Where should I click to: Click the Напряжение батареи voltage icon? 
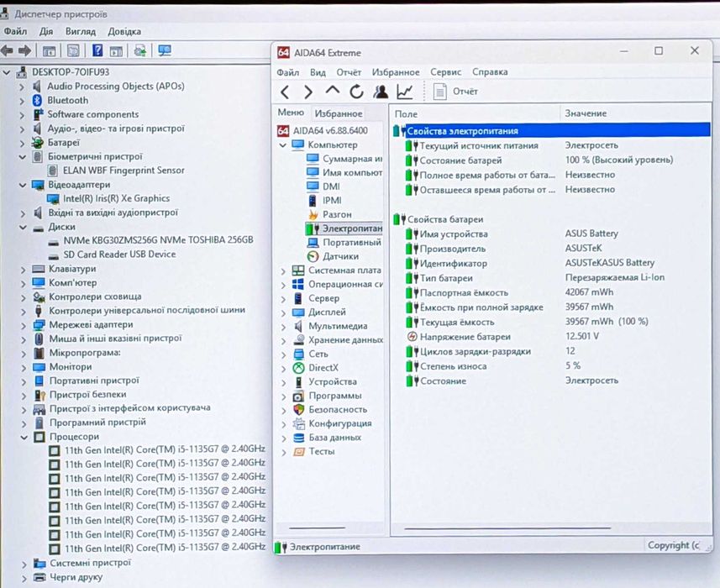(412, 337)
